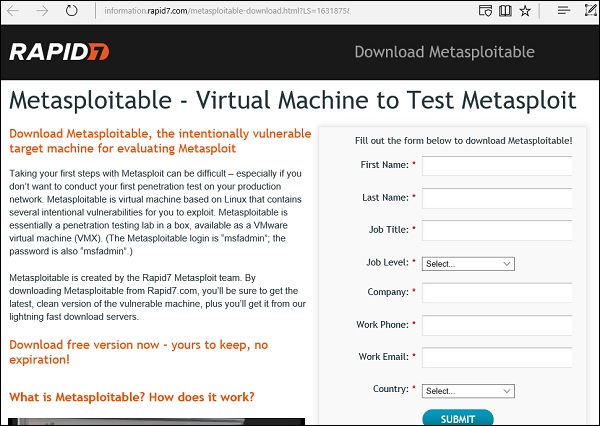The image size is (600, 426).
Task: Click the Work Phone input field
Action: pyautogui.click(x=497, y=325)
